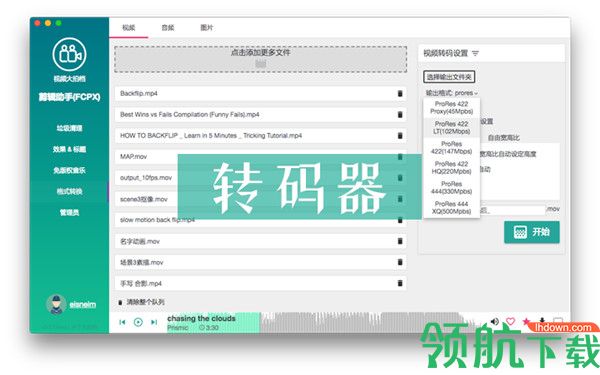Click the video camera logo in sidebar
Image resolution: width=600 pixels, height=375 pixels.
(69, 55)
